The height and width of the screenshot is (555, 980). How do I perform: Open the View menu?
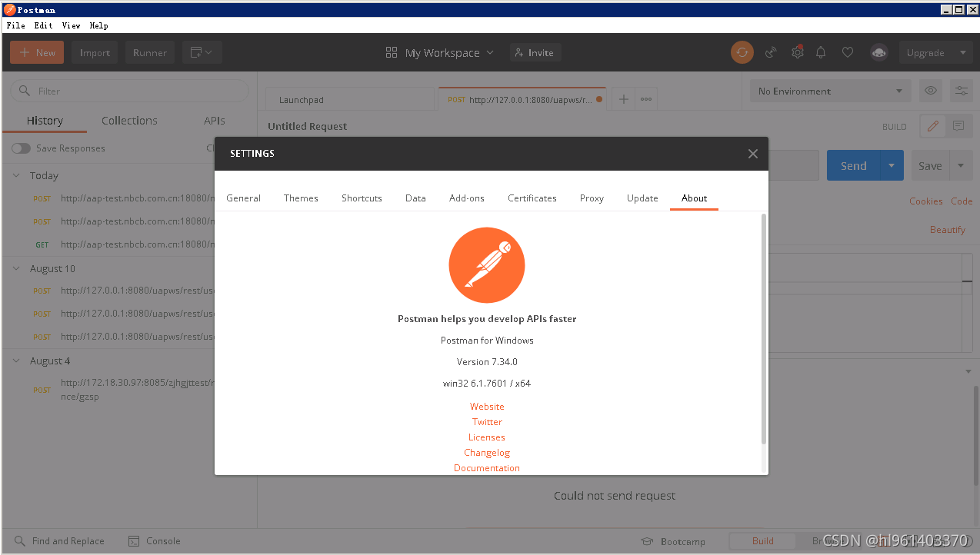tap(71, 25)
